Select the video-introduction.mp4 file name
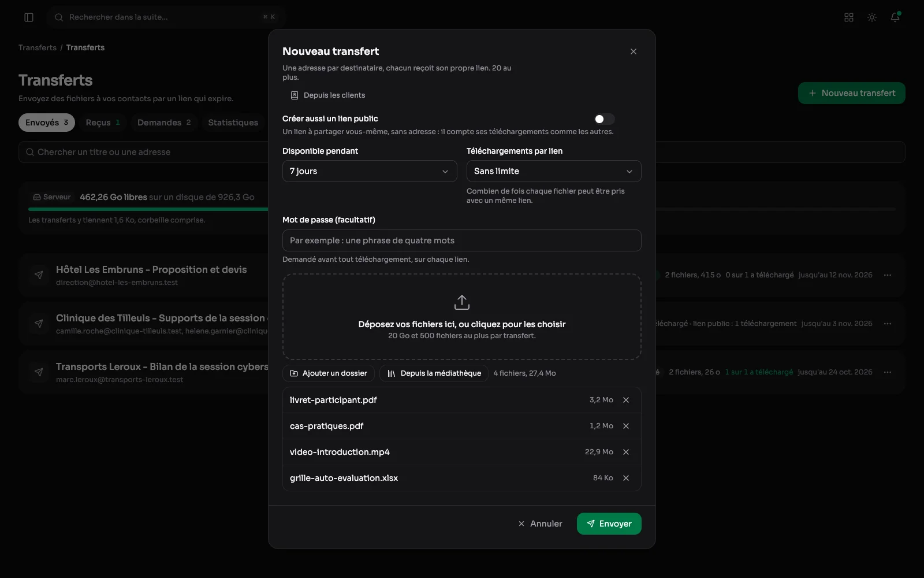This screenshot has width=924, height=578. click(x=340, y=452)
